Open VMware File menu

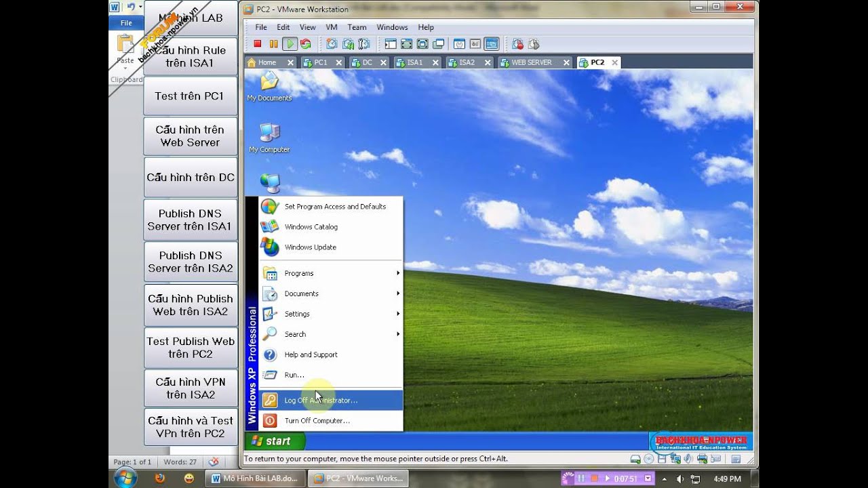click(261, 27)
